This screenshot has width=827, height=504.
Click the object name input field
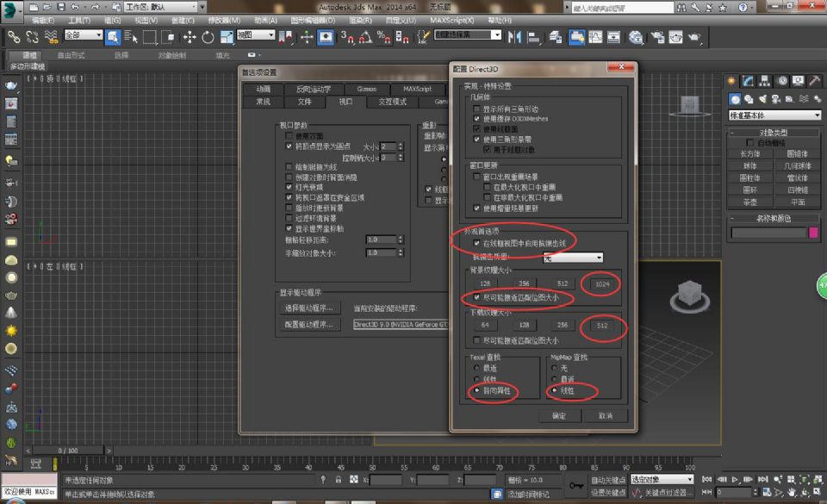pos(769,233)
